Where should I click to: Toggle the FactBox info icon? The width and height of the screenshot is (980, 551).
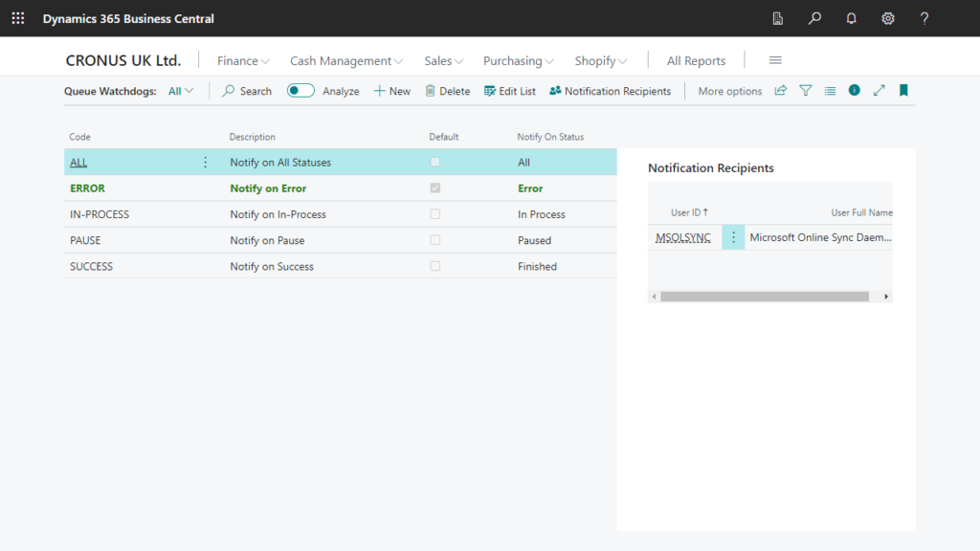(855, 91)
